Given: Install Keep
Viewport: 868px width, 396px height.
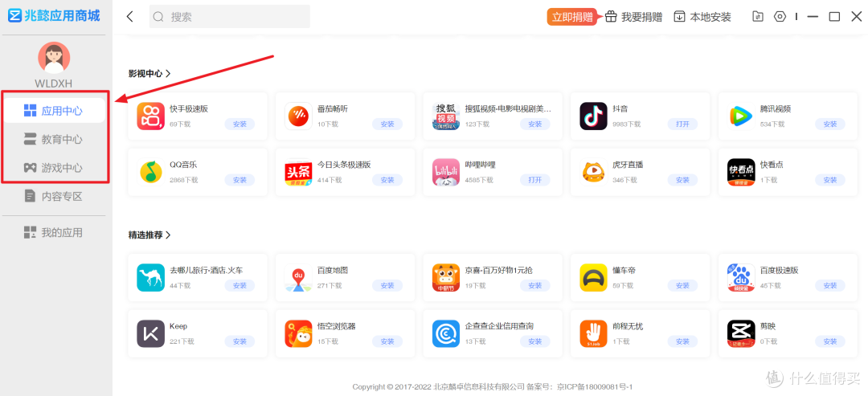Looking at the screenshot, I should (240, 341).
